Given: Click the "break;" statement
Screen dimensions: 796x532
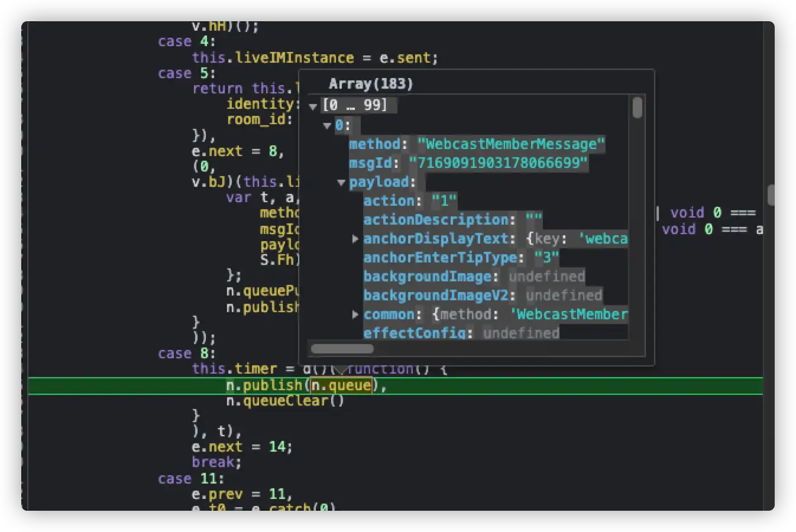Looking at the screenshot, I should coord(216,462).
